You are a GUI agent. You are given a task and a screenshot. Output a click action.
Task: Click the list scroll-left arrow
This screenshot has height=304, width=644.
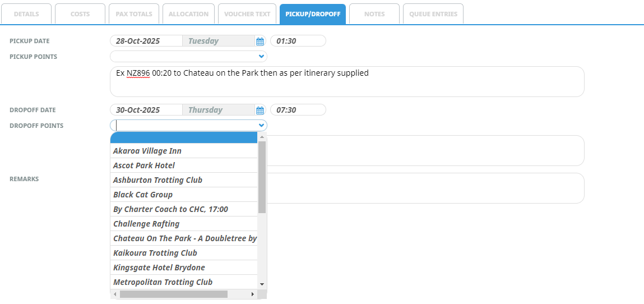[x=114, y=294]
